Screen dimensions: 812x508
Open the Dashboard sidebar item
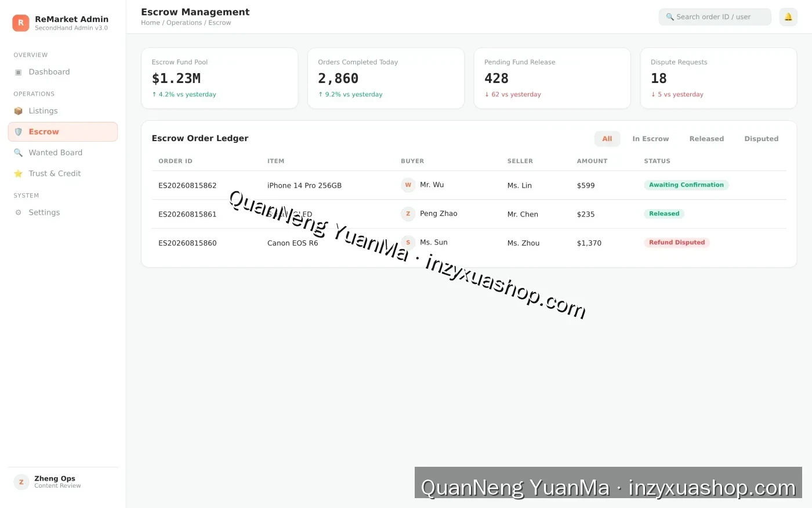pos(63,72)
